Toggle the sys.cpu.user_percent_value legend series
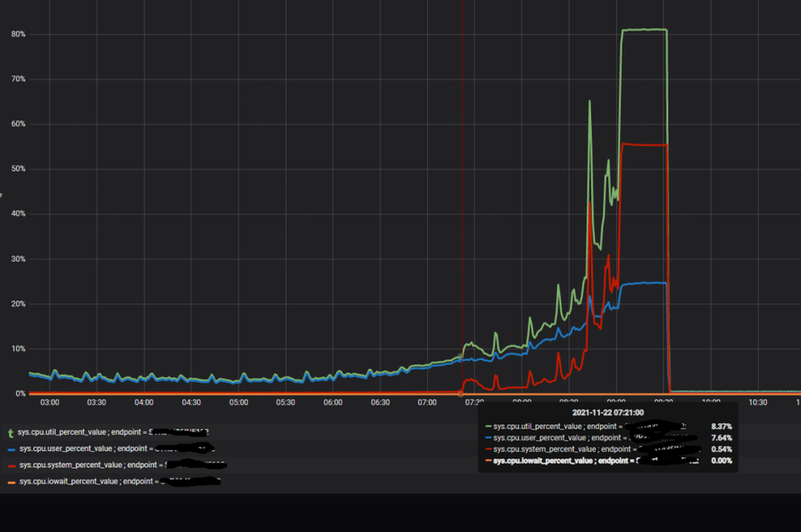This screenshot has width=801, height=532. coord(81,448)
